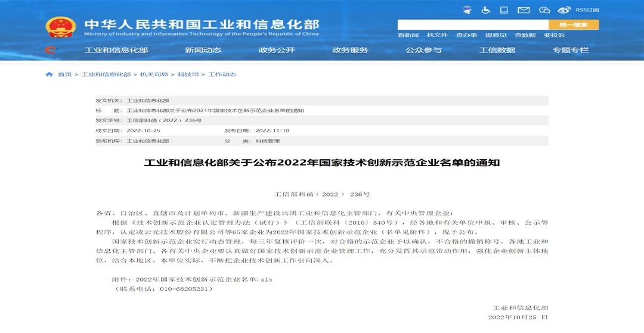Click the red 'e' icon in navigation bar
644x333 pixels.
pos(51,50)
